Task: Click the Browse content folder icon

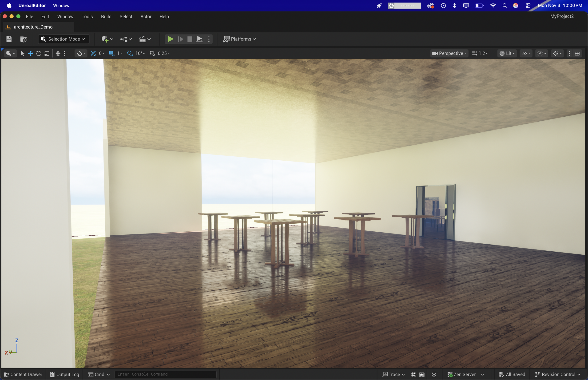Action: pyautogui.click(x=24, y=39)
